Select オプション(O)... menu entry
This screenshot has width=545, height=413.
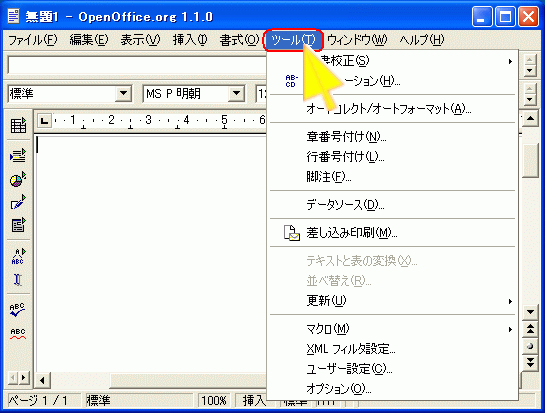392,388
